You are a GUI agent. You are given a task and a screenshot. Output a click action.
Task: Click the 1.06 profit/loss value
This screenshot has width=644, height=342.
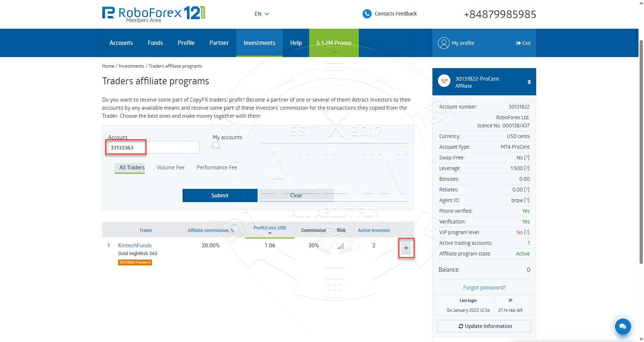click(x=270, y=246)
